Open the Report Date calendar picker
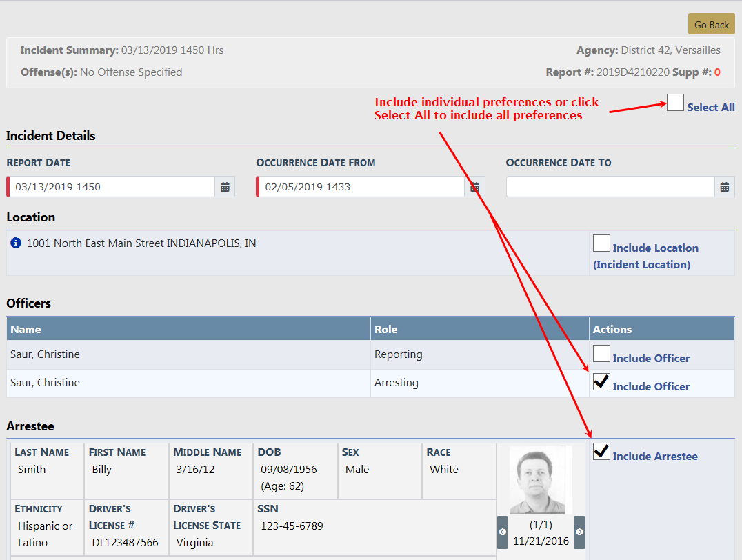The width and height of the screenshot is (742, 560). click(225, 187)
